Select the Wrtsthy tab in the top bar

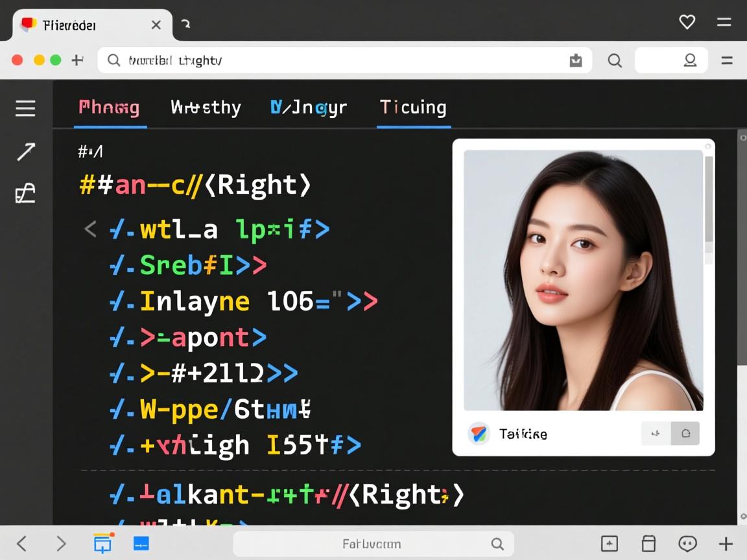point(205,107)
